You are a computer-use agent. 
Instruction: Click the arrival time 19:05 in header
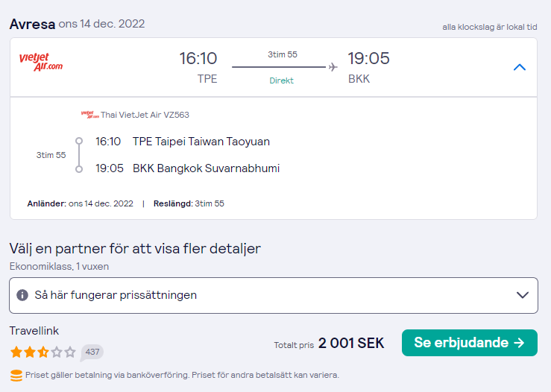coord(368,58)
